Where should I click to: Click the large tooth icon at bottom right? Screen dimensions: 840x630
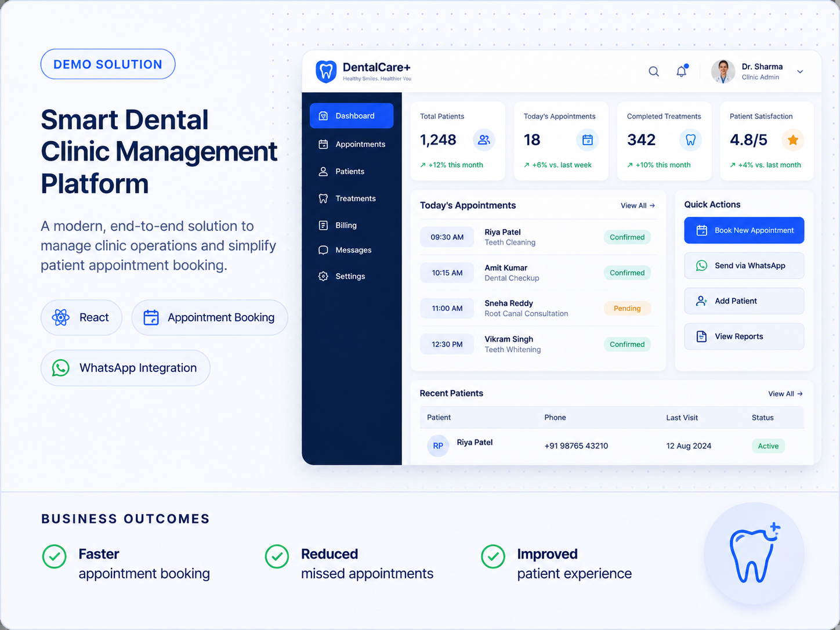click(x=754, y=553)
